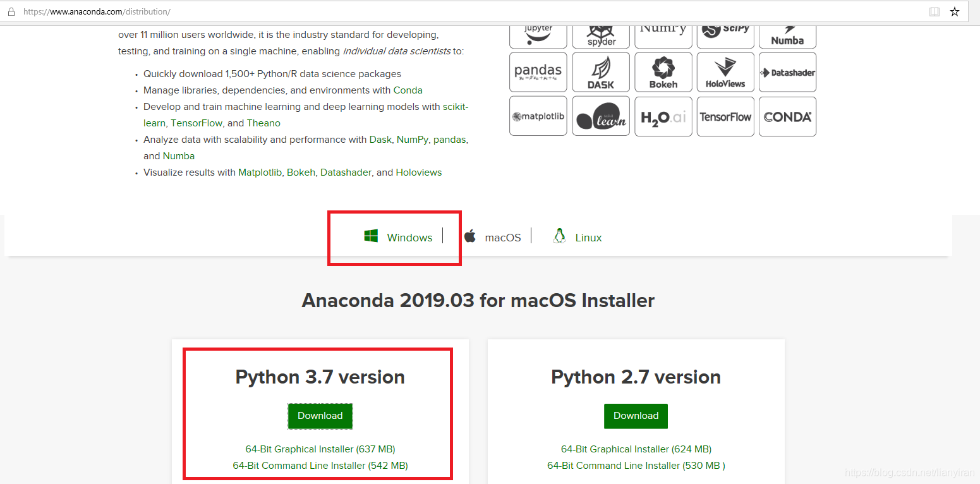Viewport: 980px width, 484px height.
Task: Click the Windows logo icon
Action: 371,236
